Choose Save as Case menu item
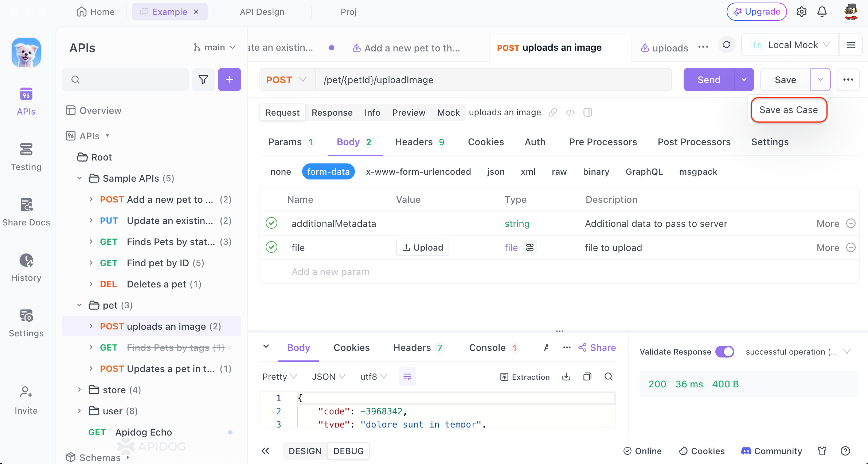Image resolution: width=868 pixels, height=464 pixels. pos(789,110)
